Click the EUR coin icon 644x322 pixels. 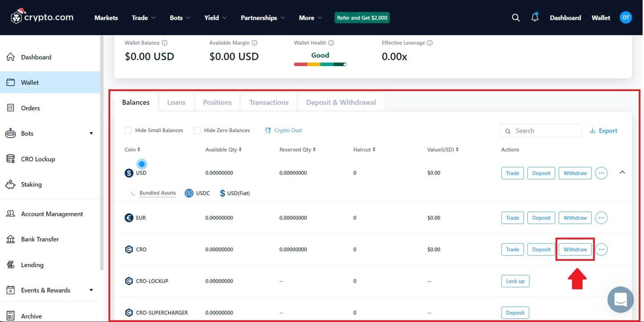point(129,218)
